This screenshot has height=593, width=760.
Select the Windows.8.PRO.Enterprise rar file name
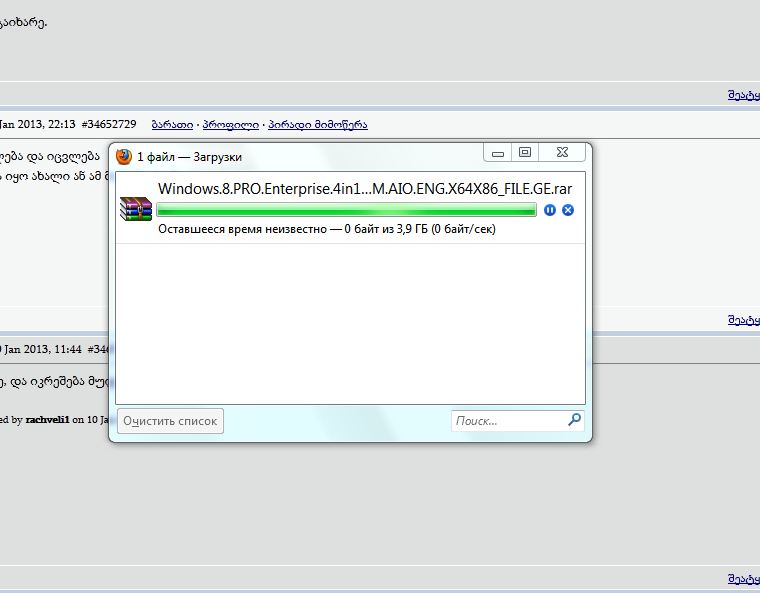tap(365, 189)
